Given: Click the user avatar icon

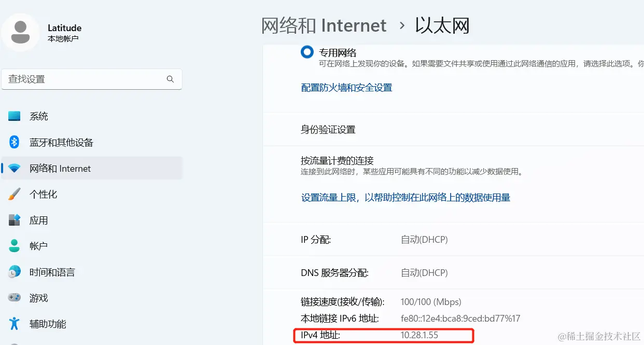Looking at the screenshot, I should [x=21, y=32].
